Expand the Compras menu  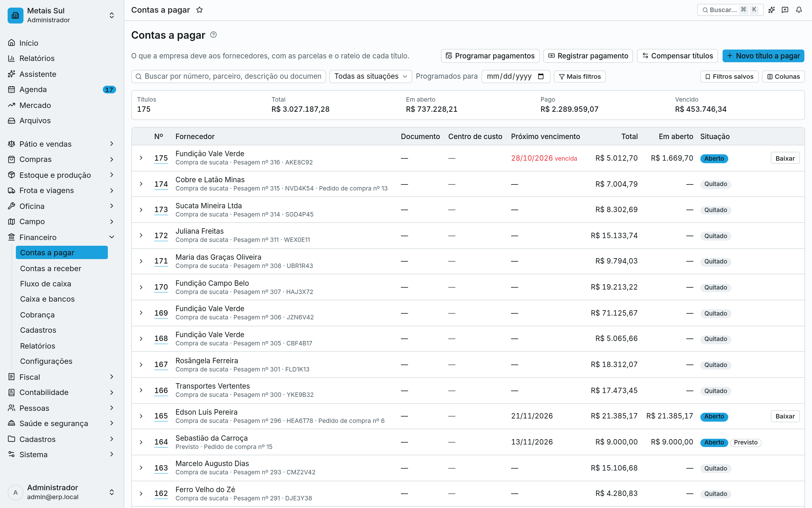62,159
